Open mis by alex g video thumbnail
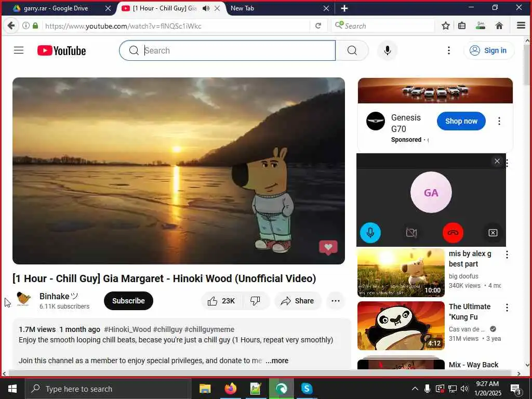532x399 pixels. point(401,273)
